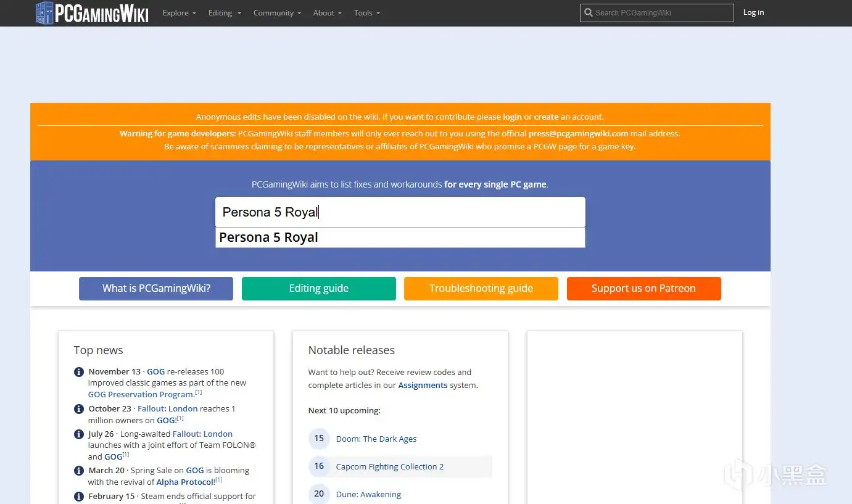
Task: Click info icon beside March 20 news
Action: coord(79,471)
